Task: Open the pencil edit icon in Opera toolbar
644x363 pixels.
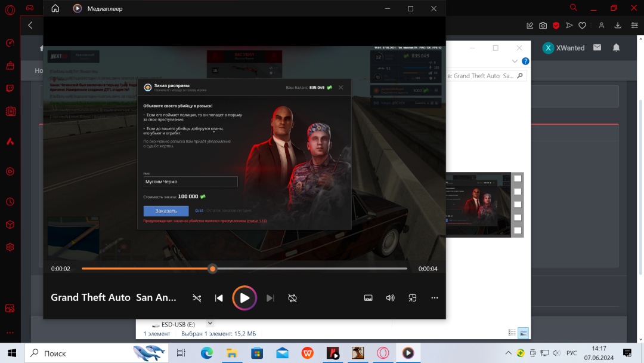Action: (530, 26)
